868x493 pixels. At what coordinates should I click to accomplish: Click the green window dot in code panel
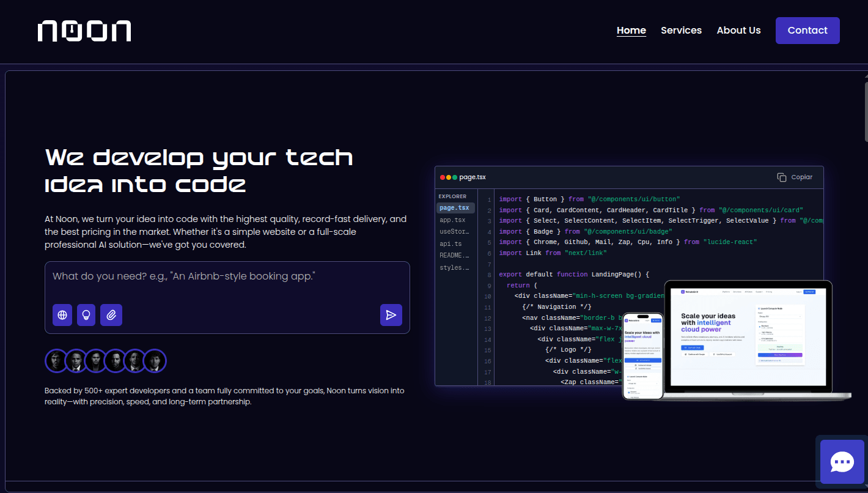click(x=455, y=177)
